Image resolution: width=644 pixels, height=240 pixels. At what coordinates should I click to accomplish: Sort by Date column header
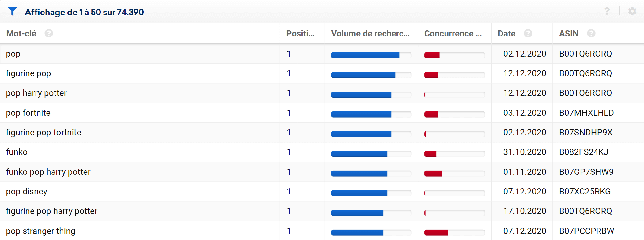coord(506,33)
